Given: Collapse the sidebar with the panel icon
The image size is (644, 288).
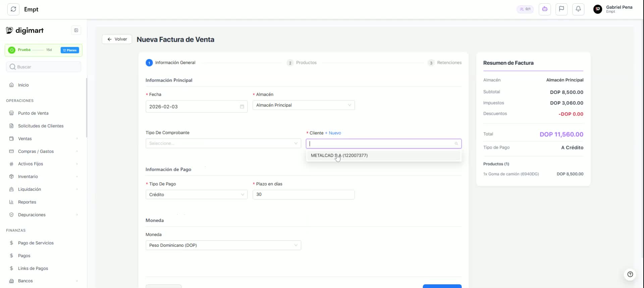Looking at the screenshot, I should (x=76, y=31).
